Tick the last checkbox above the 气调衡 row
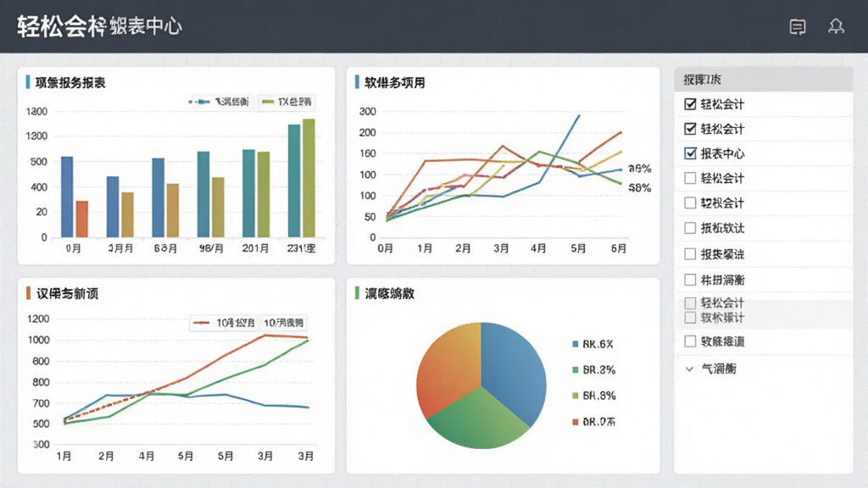868x488 pixels. (690, 341)
